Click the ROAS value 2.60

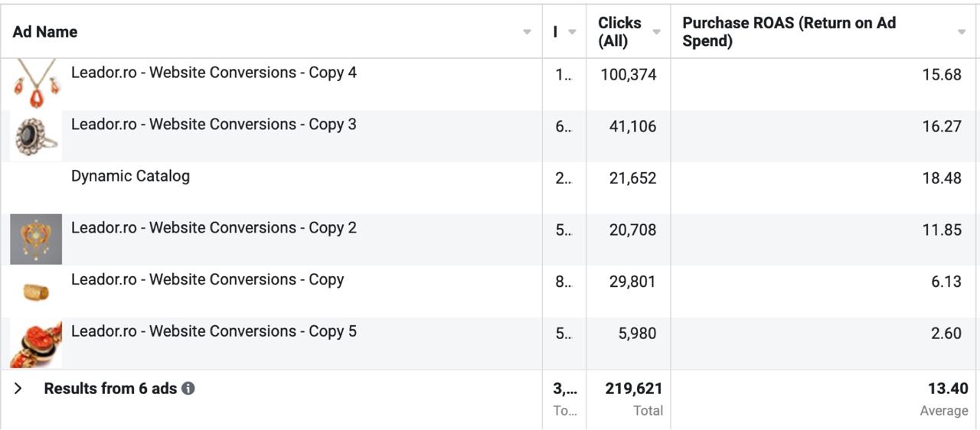946,334
